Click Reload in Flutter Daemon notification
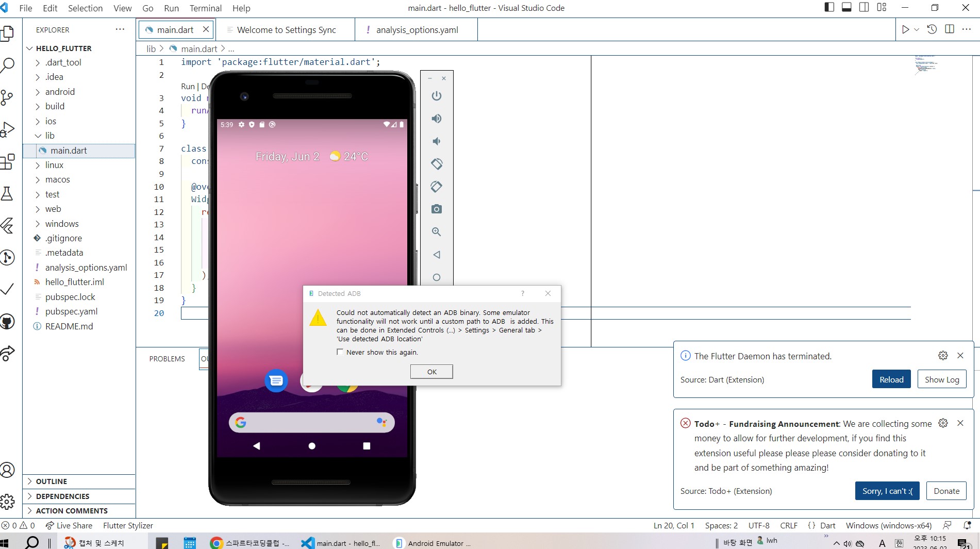Screen dimensions: 980x549 click(x=891, y=379)
